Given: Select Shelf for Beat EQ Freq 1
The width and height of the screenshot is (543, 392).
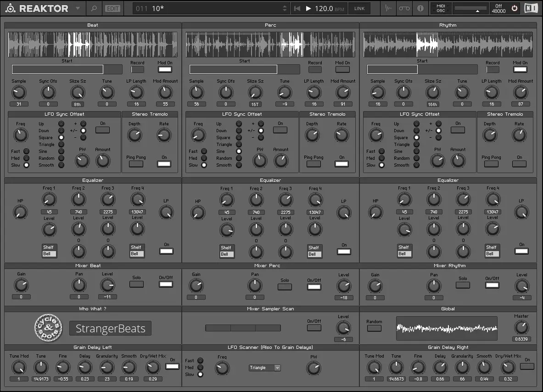Looking at the screenshot, I should [x=48, y=247].
